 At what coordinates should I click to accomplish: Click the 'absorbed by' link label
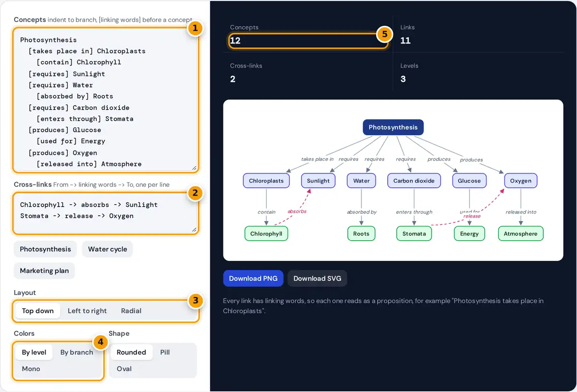pyautogui.click(x=362, y=212)
